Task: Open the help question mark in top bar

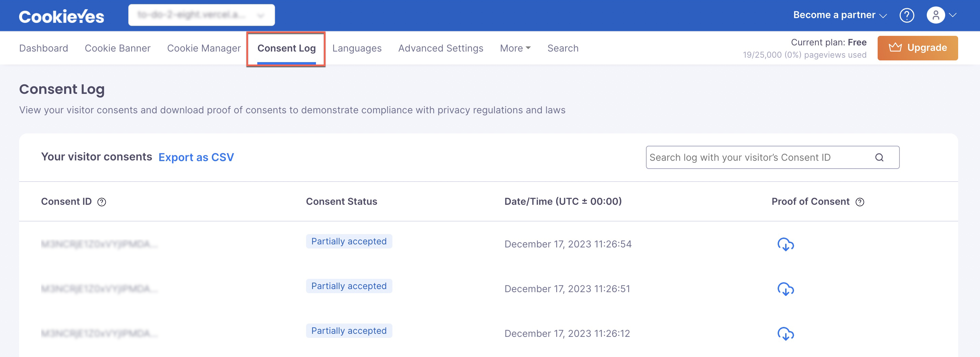Action: click(907, 15)
